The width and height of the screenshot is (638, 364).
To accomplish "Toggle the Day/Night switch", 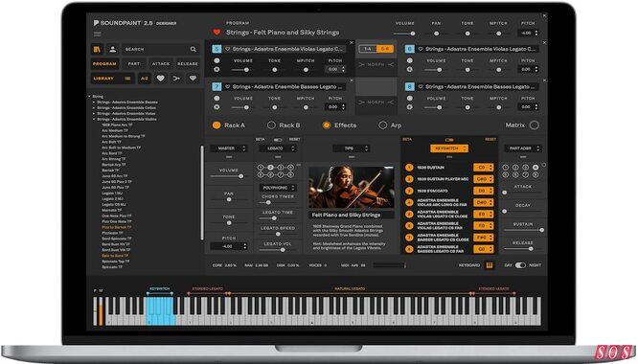I will pyautogui.click(x=520, y=265).
